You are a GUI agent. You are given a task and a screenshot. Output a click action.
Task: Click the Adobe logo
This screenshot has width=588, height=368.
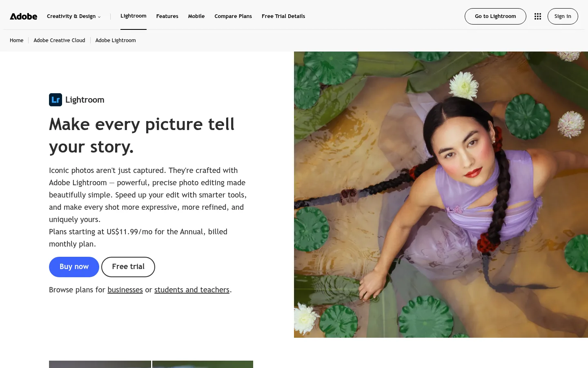coord(24,16)
